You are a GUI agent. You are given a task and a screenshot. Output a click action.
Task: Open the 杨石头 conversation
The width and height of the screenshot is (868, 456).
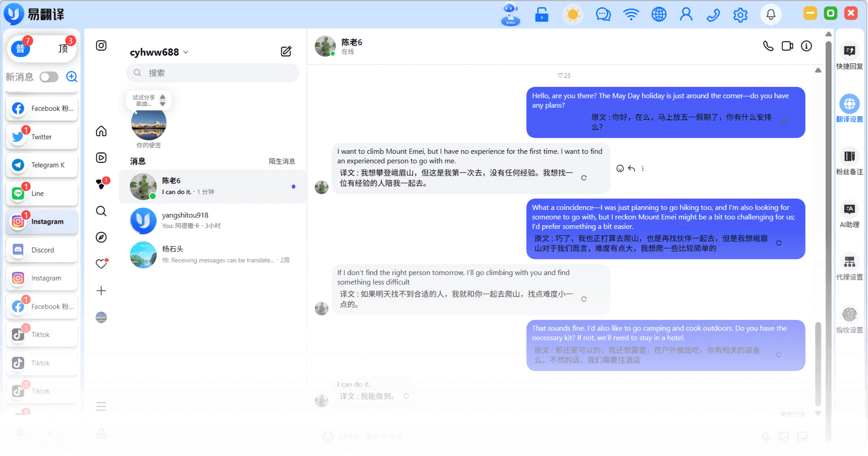[x=212, y=255]
